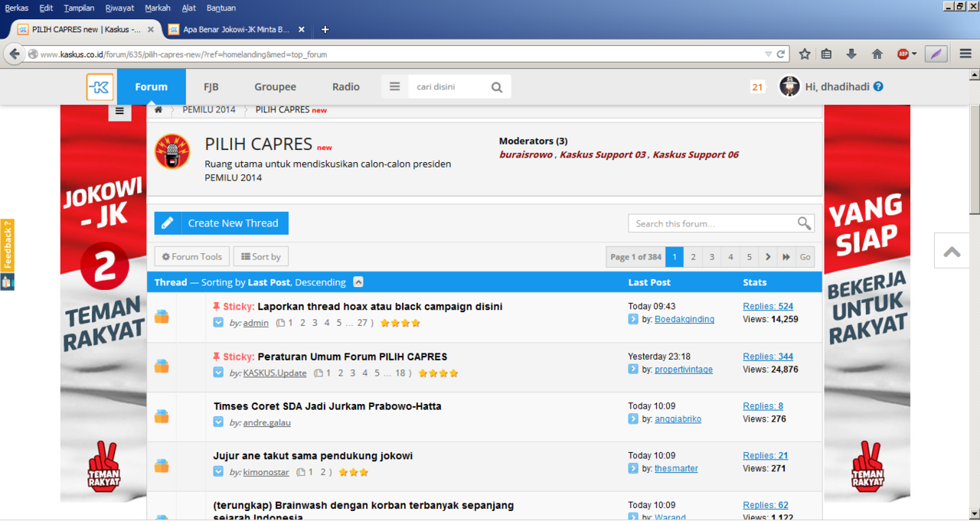
Task: Open moderator buraisrowo profile
Action: click(x=526, y=155)
